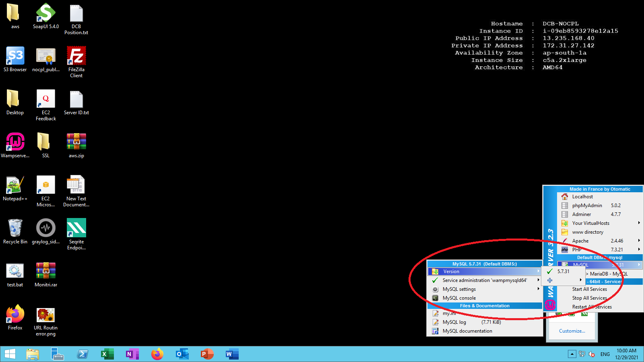Show hidden tray icons arrow

pyautogui.click(x=572, y=354)
